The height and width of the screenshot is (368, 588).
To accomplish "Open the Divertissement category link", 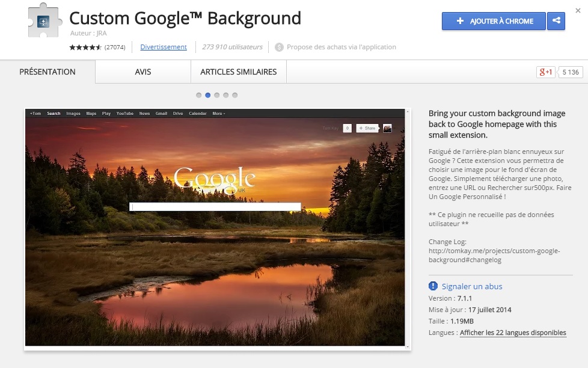I will (164, 47).
